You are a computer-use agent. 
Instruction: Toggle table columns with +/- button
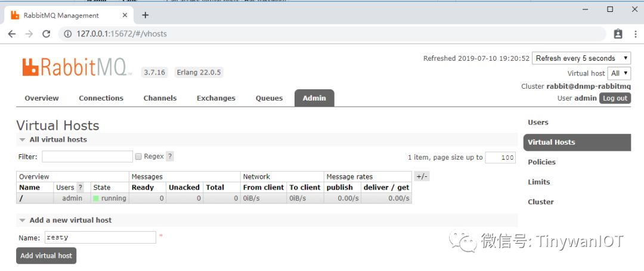click(x=422, y=177)
